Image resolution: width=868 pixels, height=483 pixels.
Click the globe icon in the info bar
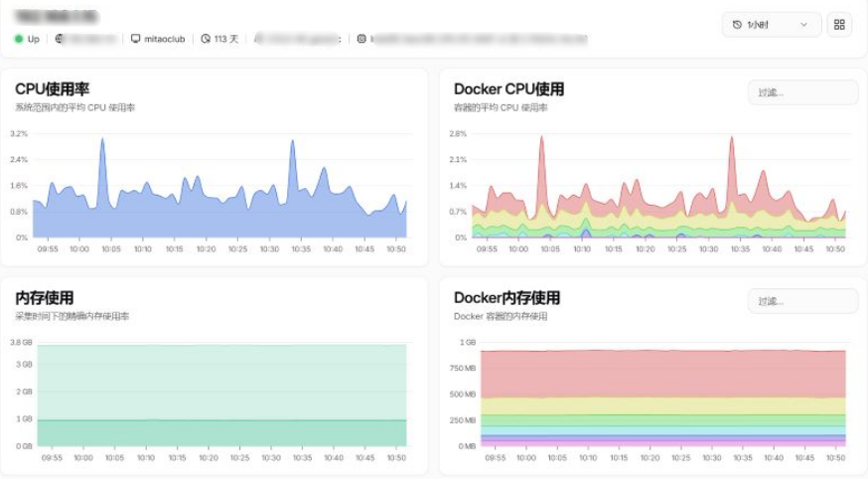coord(60,39)
